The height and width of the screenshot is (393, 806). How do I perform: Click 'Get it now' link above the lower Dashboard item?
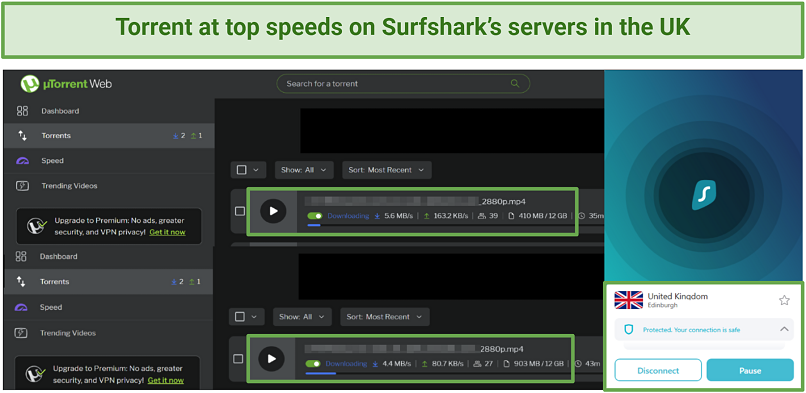pos(167,232)
